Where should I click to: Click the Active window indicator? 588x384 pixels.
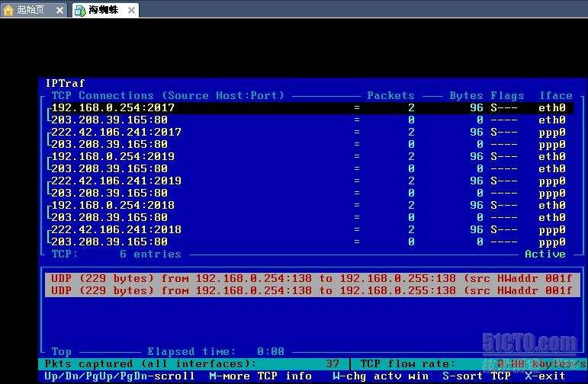(x=545, y=254)
